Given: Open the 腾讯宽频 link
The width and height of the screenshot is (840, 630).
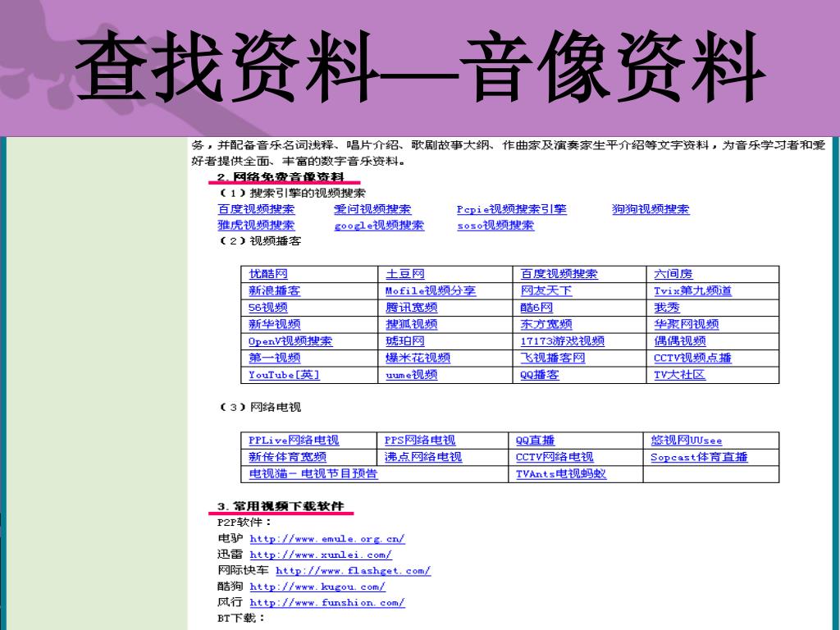Looking at the screenshot, I should click(x=412, y=308).
